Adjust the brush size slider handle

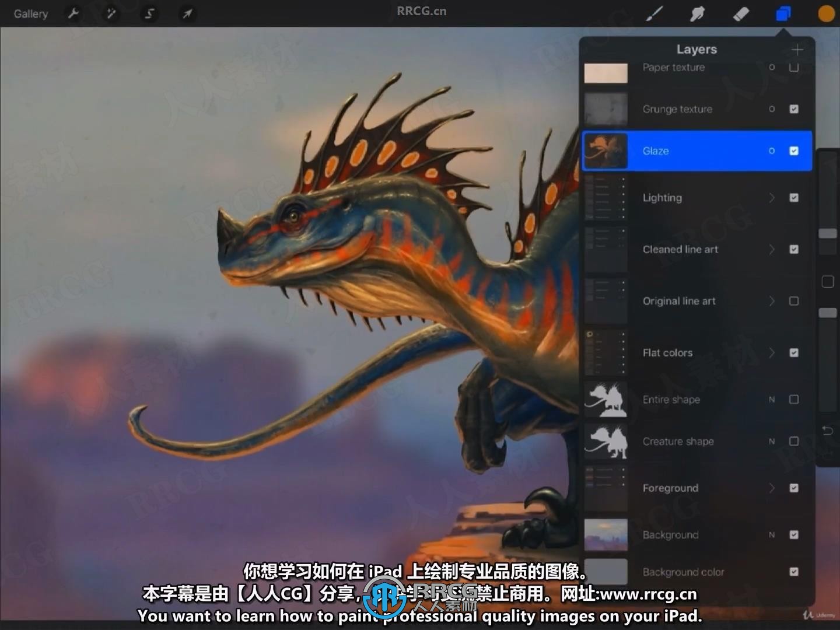click(827, 233)
